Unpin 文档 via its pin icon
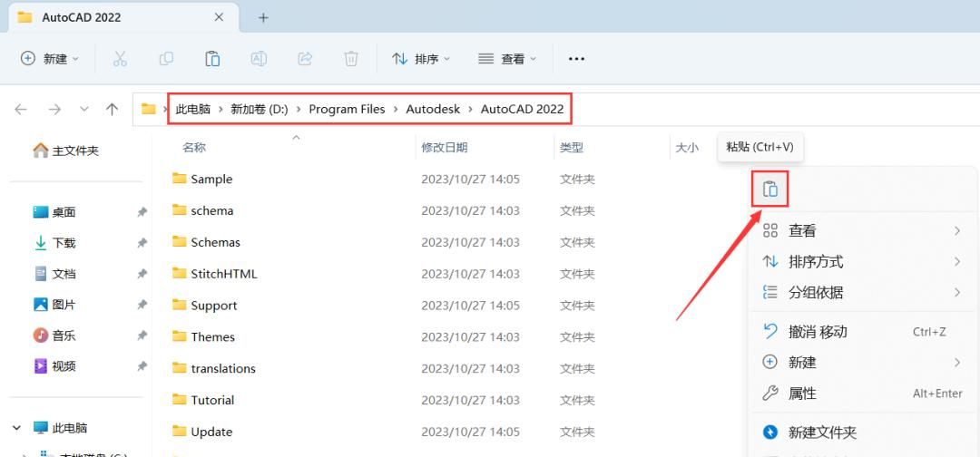 pos(142,274)
